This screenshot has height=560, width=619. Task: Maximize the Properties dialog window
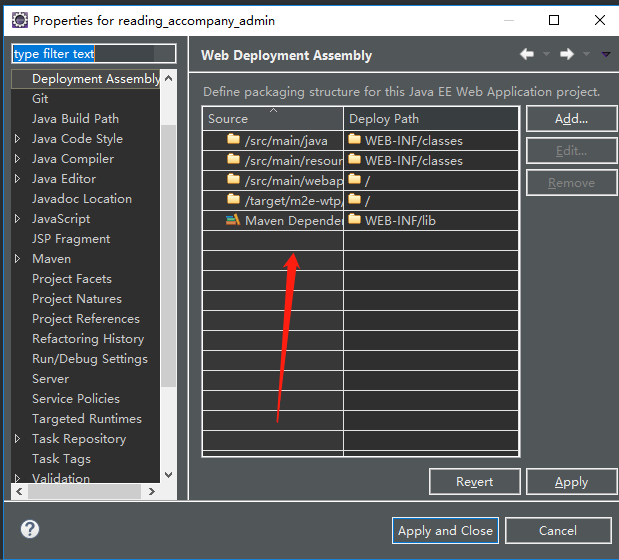(x=554, y=20)
